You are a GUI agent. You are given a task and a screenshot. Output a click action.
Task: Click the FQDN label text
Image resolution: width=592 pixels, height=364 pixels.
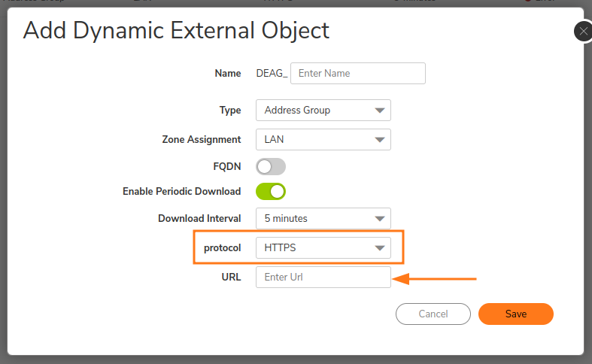[x=227, y=166]
